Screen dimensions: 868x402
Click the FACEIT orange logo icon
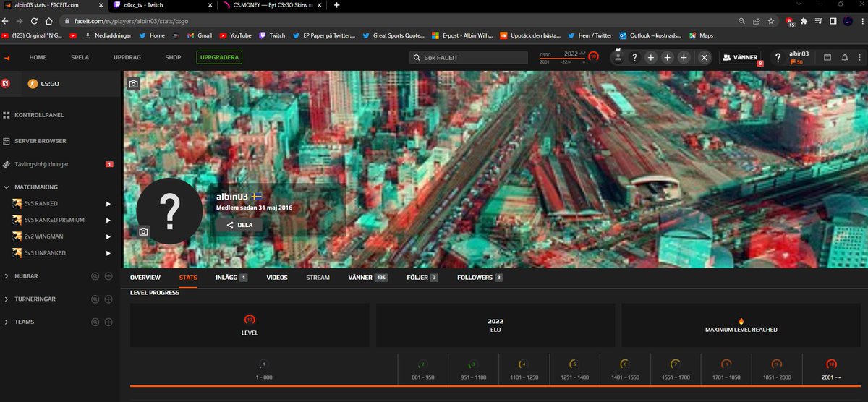[7, 57]
